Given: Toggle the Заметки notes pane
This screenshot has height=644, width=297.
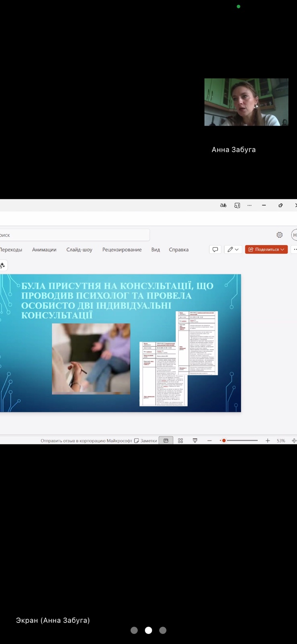Looking at the screenshot, I should click(x=145, y=441).
